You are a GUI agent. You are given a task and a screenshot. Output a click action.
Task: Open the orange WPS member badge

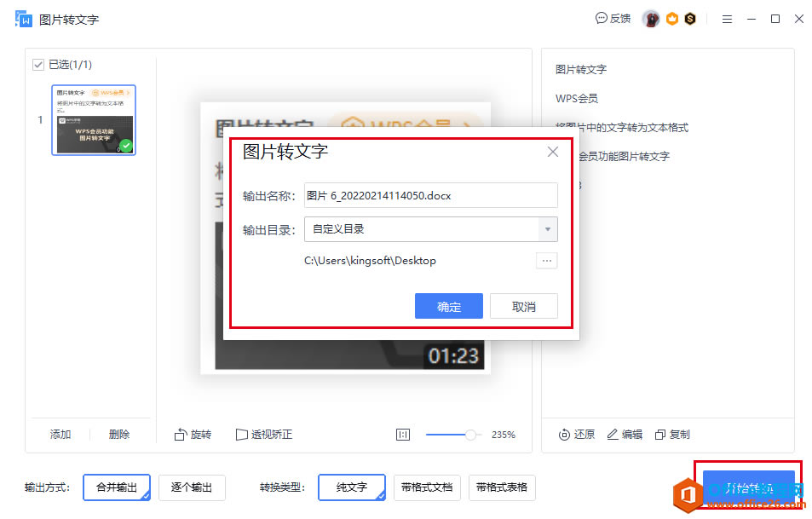[672, 19]
